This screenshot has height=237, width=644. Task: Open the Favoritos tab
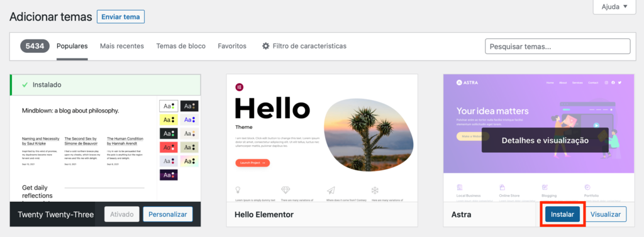pyautogui.click(x=232, y=46)
